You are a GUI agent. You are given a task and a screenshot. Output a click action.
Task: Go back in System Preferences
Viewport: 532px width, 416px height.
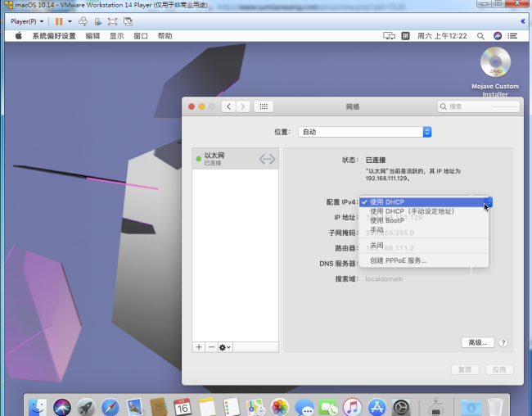pos(228,106)
